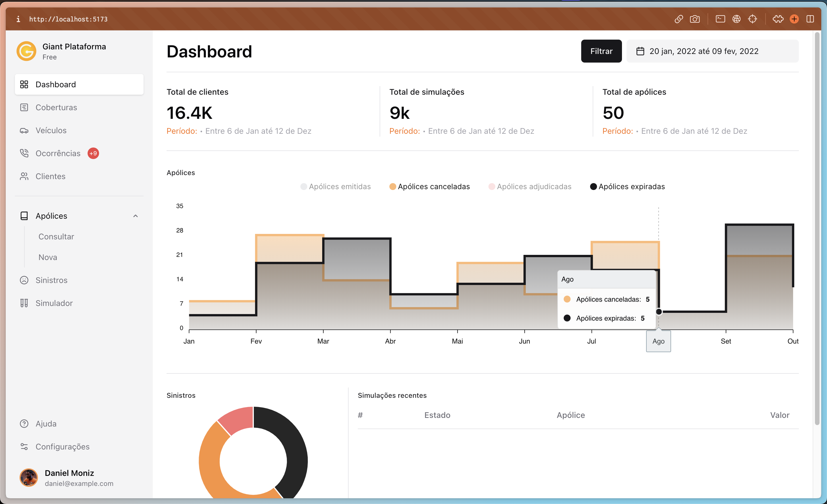Screen dimensions: 827x504
Task: Click the Apólices book icon
Action: tap(24, 216)
